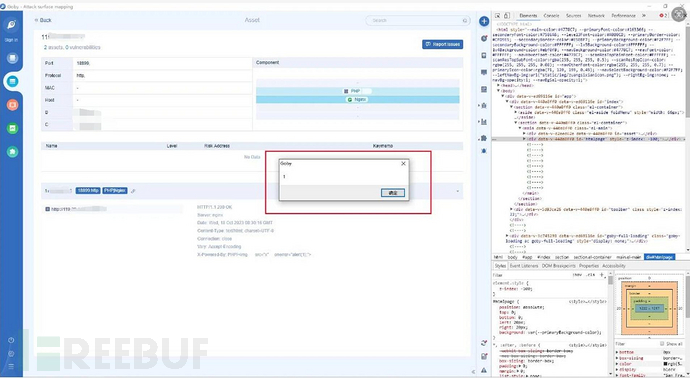This screenshot has width=690, height=378.
Task: Switch to the Sources tab in DevTools
Action: pos(573,15)
